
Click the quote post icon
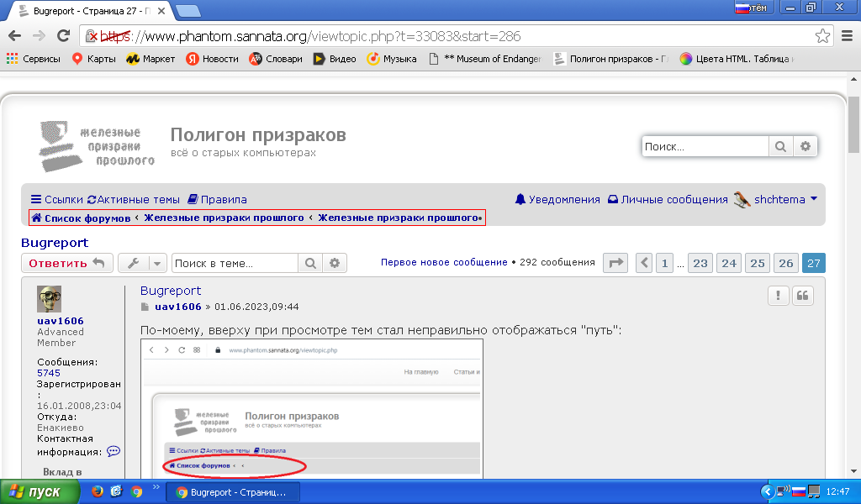pyautogui.click(x=802, y=297)
